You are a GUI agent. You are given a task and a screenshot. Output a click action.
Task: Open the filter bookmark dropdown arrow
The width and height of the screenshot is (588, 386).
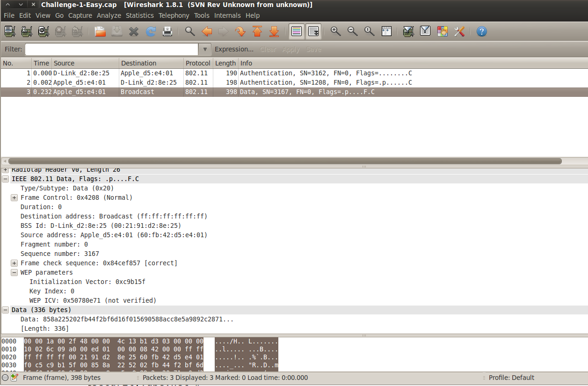click(x=205, y=49)
